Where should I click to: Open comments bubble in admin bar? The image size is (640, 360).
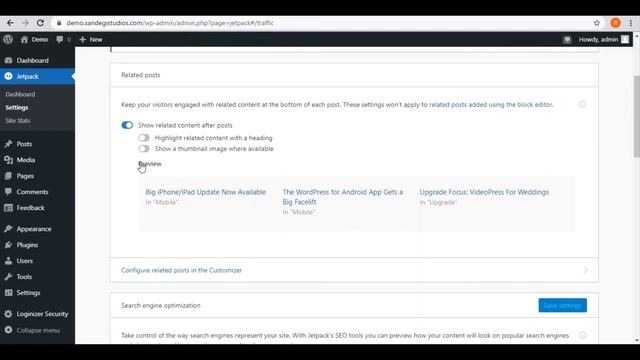pyautogui.click(x=63, y=40)
